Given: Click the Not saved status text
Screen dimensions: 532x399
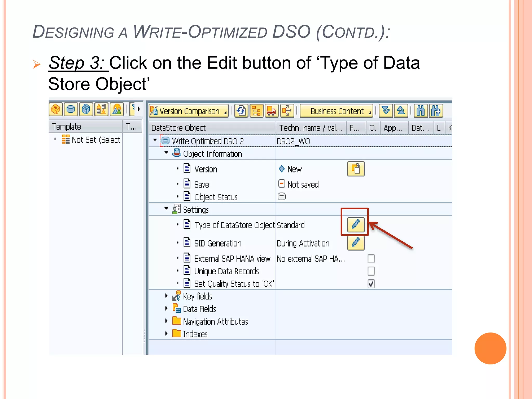Looking at the screenshot, I should [x=303, y=184].
